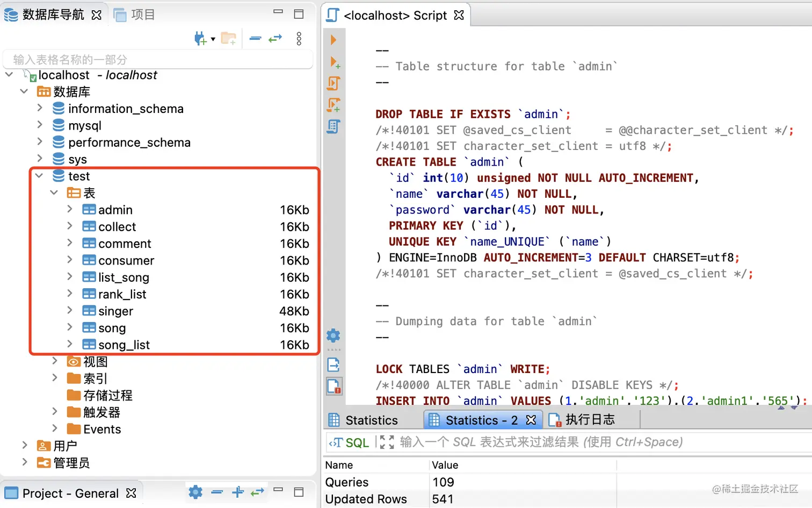Select the comment table in the tree

coord(125,244)
